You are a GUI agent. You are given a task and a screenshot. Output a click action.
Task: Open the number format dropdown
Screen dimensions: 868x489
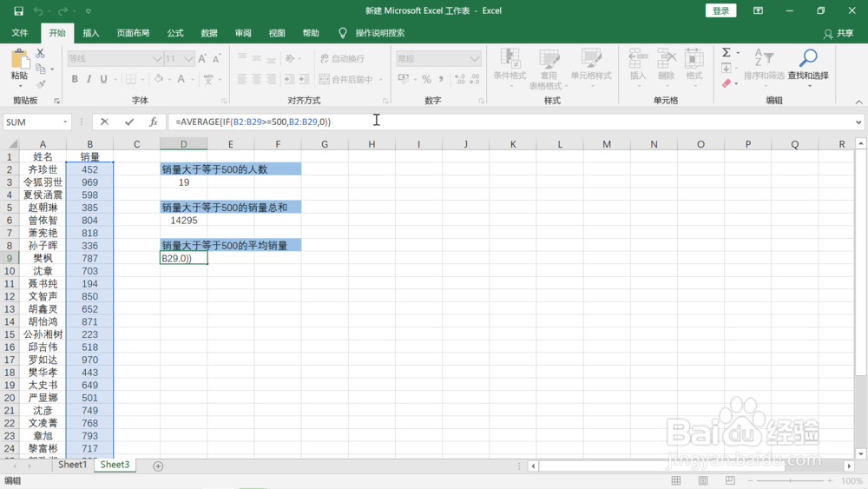click(x=475, y=59)
